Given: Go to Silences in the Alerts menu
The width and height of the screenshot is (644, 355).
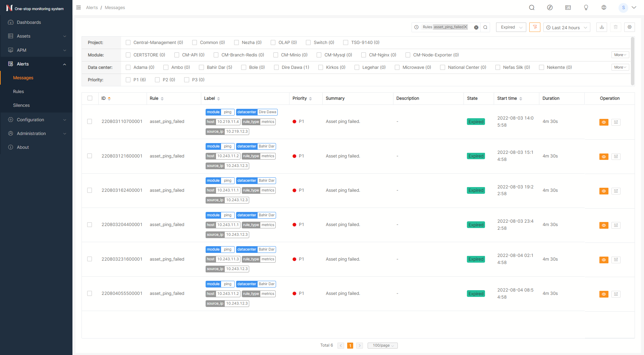Looking at the screenshot, I should (21, 105).
